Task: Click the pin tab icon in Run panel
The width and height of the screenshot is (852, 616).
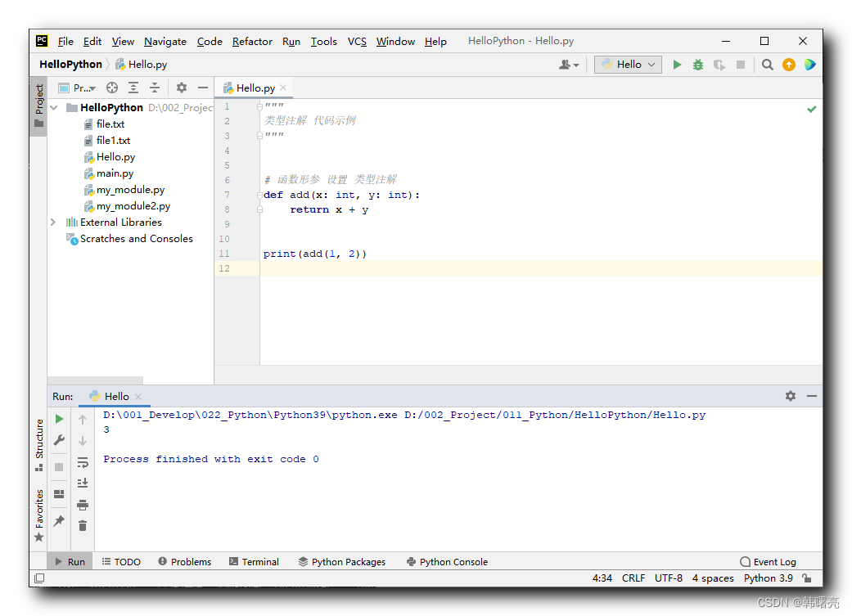Action: pyautogui.click(x=59, y=520)
